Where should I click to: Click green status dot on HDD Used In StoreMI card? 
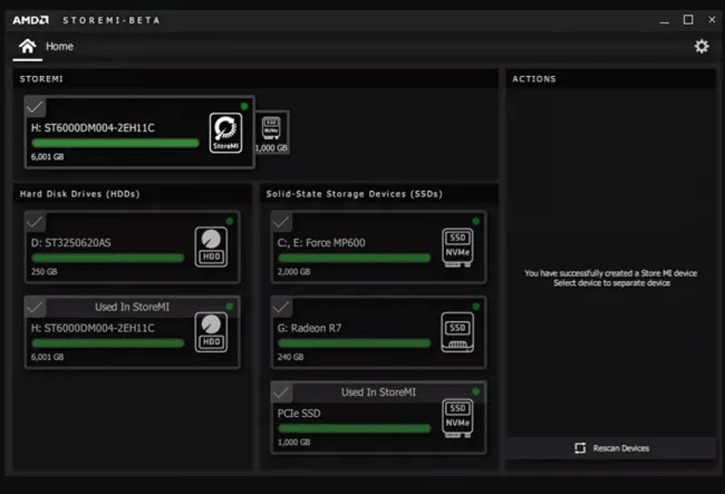(229, 306)
